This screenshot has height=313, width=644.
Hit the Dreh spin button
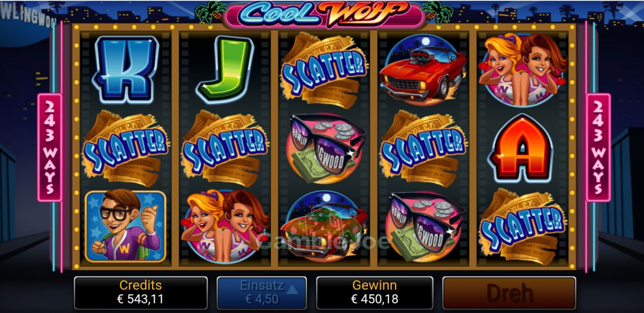509,293
